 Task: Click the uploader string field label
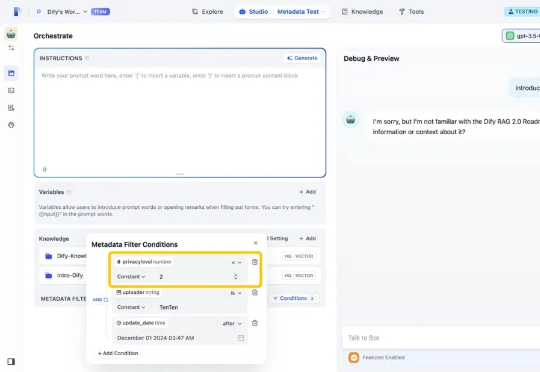tap(138, 292)
